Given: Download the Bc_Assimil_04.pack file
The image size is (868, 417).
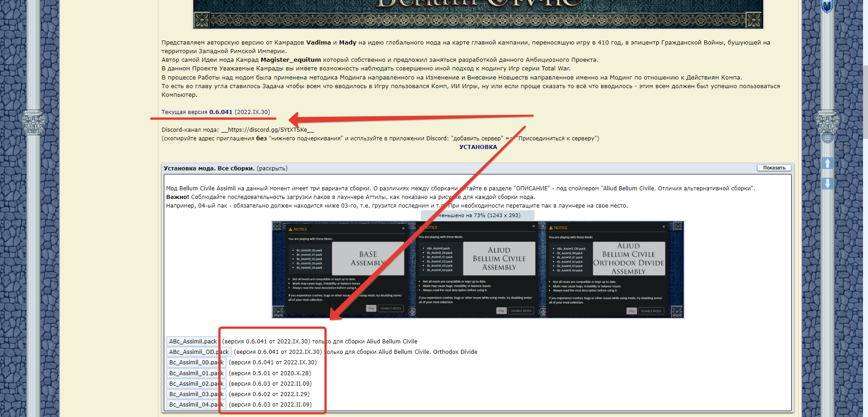Looking at the screenshot, I should click(x=196, y=405).
